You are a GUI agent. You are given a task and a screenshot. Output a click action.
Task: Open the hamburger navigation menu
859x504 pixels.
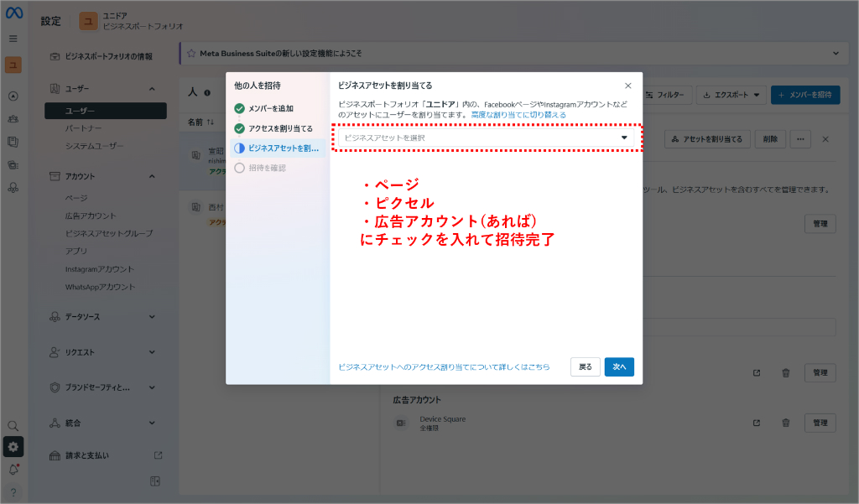click(13, 38)
